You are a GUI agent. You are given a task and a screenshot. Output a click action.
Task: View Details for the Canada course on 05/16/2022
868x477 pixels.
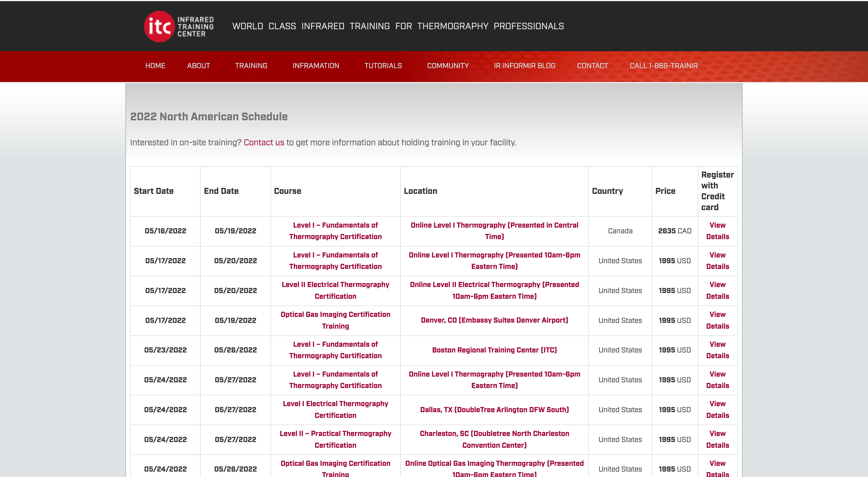[x=717, y=231]
